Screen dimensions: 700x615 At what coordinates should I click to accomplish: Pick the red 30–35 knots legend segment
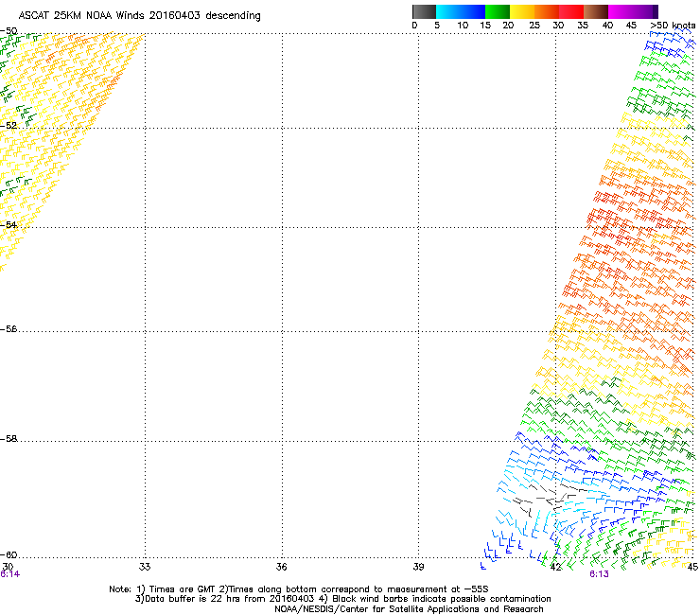[x=571, y=11]
